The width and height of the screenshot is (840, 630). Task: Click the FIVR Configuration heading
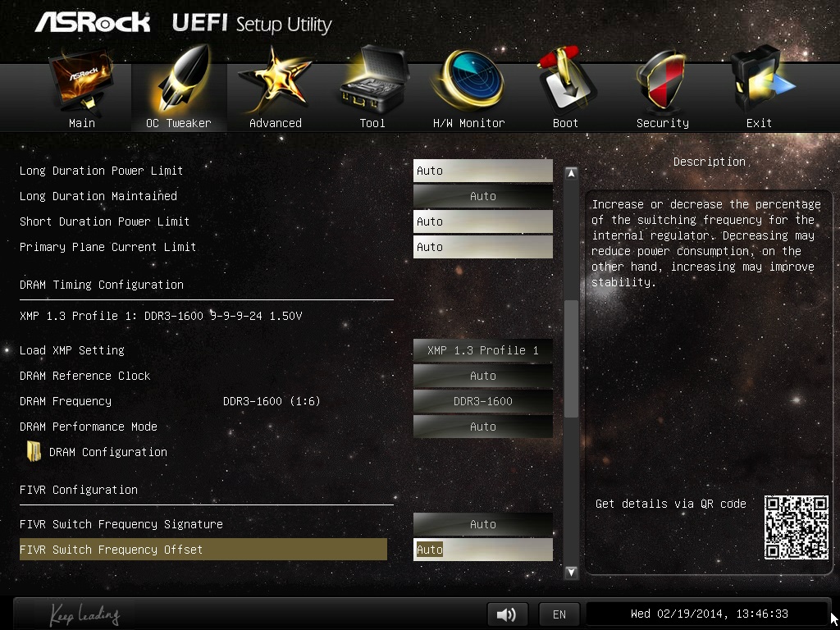pos(78,490)
